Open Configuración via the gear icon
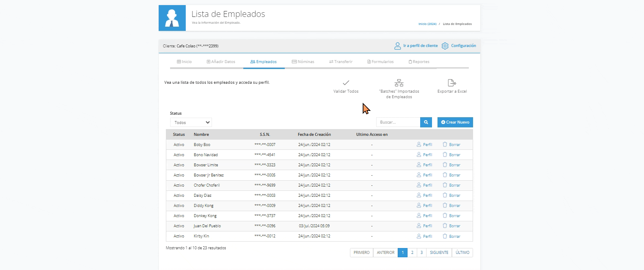The height and width of the screenshot is (270, 644). pyautogui.click(x=445, y=46)
